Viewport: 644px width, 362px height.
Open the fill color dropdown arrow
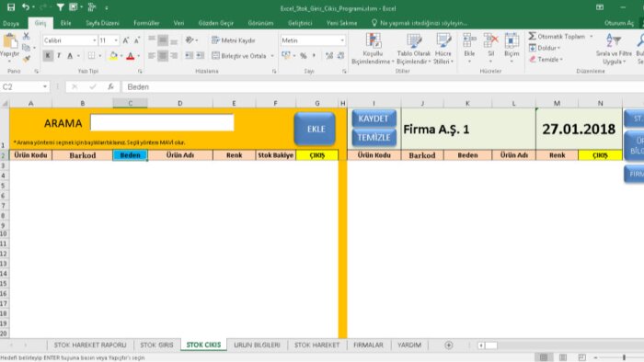pyautogui.click(x=121, y=56)
